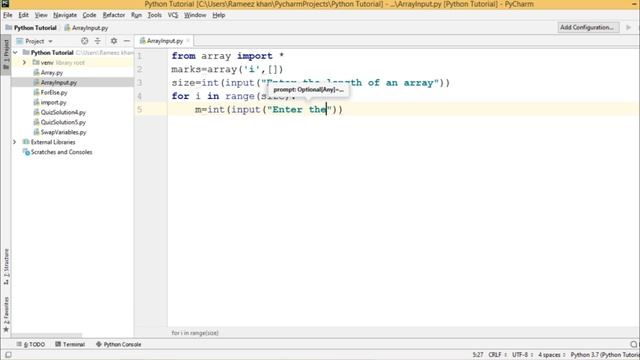
Task: Click the tool windows quick access icon
Action: tap(8, 355)
